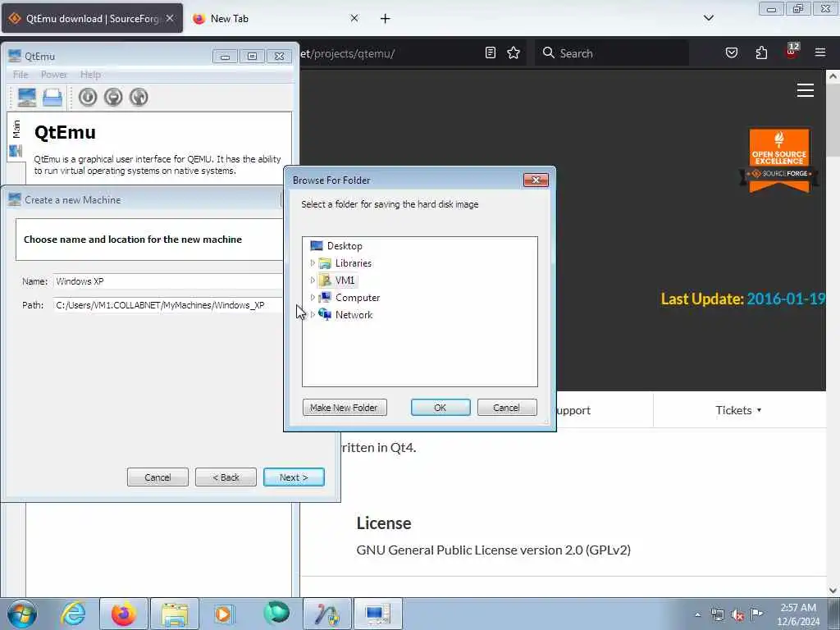This screenshot has width=840, height=630.
Task: Click the machine Name input field
Action: [x=167, y=281]
